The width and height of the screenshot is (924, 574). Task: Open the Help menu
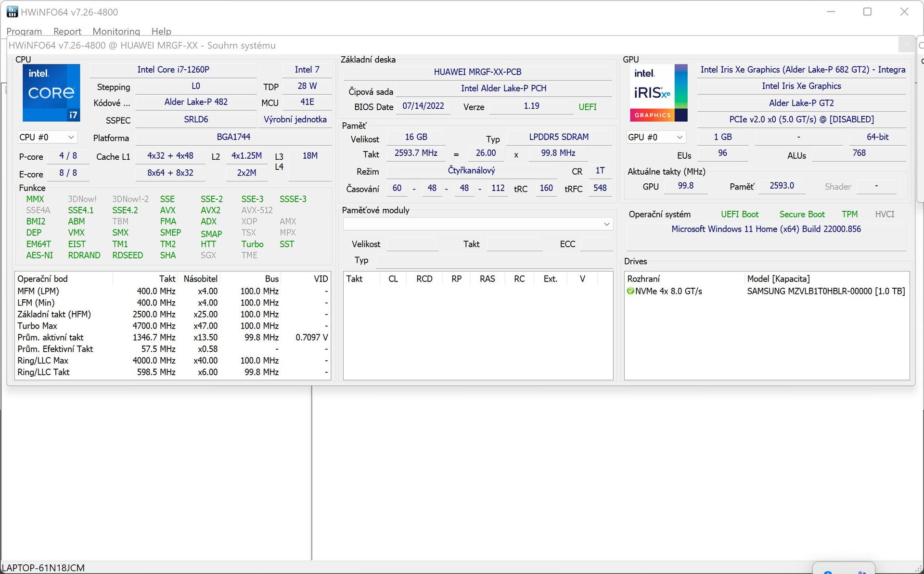click(161, 31)
